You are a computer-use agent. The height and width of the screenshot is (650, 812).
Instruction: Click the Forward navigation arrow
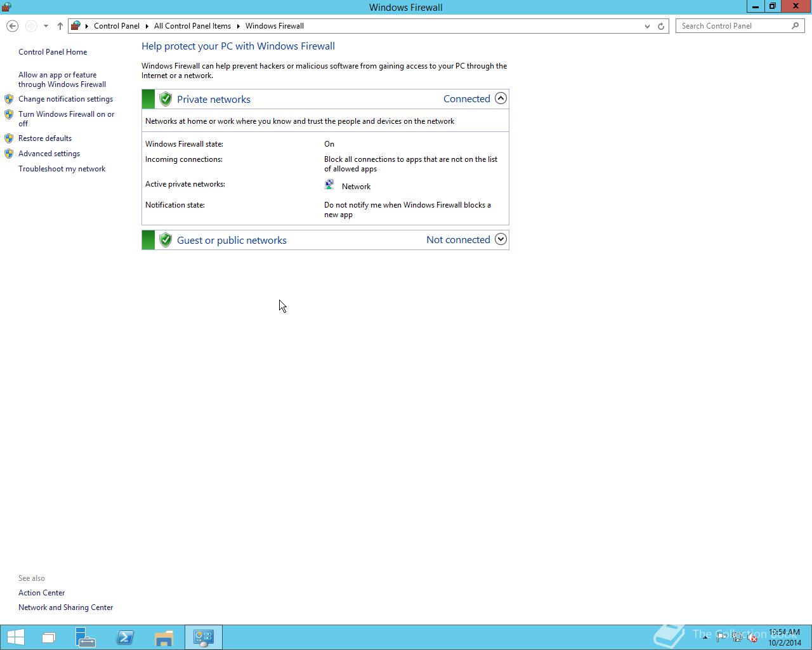(31, 26)
